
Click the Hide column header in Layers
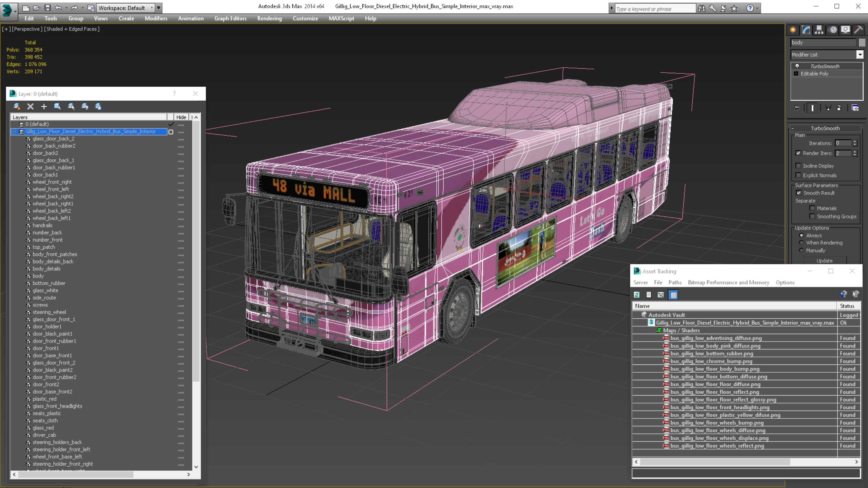pos(181,117)
